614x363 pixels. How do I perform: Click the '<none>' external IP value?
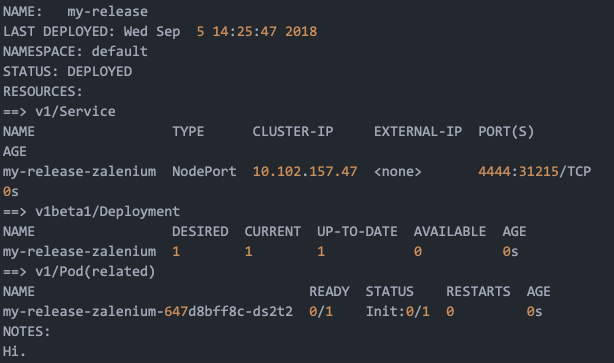(x=397, y=172)
